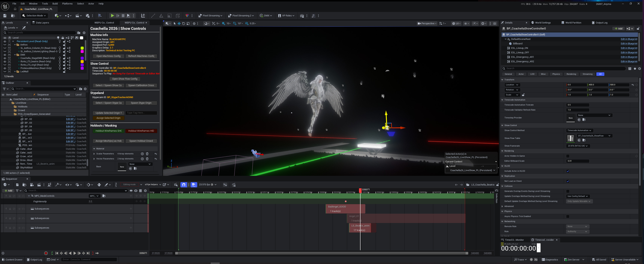Image resolution: width=644 pixels, height=264 pixels.
Task: Enable Actor Hidden In Game checkbox
Action: [x=567, y=156]
